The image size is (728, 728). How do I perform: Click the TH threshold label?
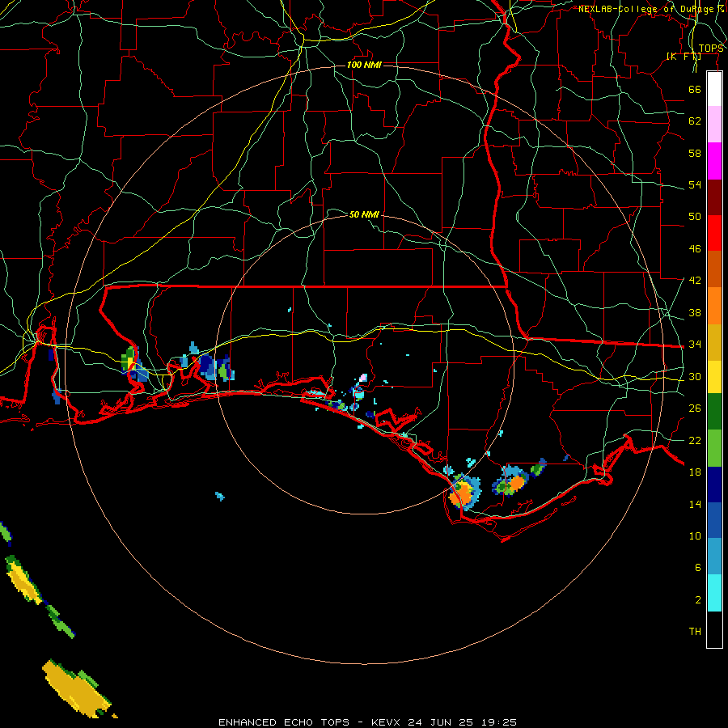tap(695, 632)
